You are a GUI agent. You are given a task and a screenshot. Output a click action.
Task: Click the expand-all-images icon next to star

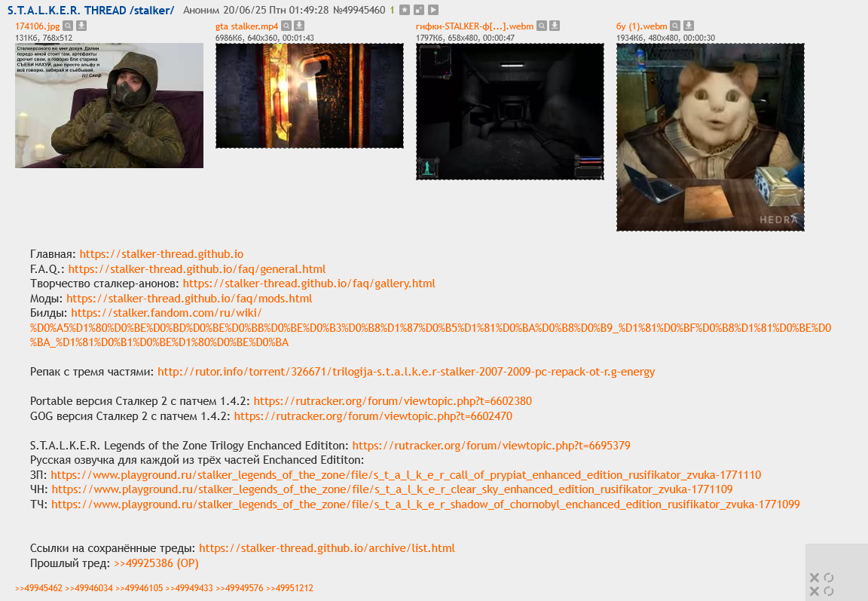[x=419, y=10]
